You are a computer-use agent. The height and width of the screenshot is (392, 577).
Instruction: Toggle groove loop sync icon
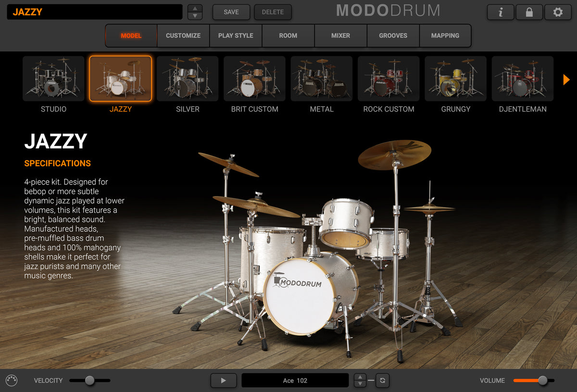[382, 380]
